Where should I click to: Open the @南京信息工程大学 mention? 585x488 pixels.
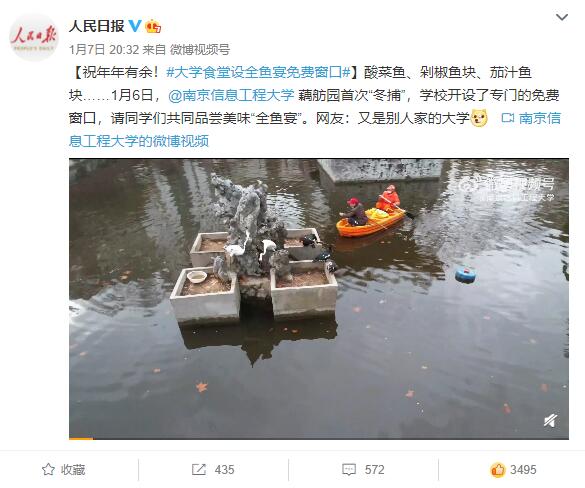pyautogui.click(x=231, y=95)
